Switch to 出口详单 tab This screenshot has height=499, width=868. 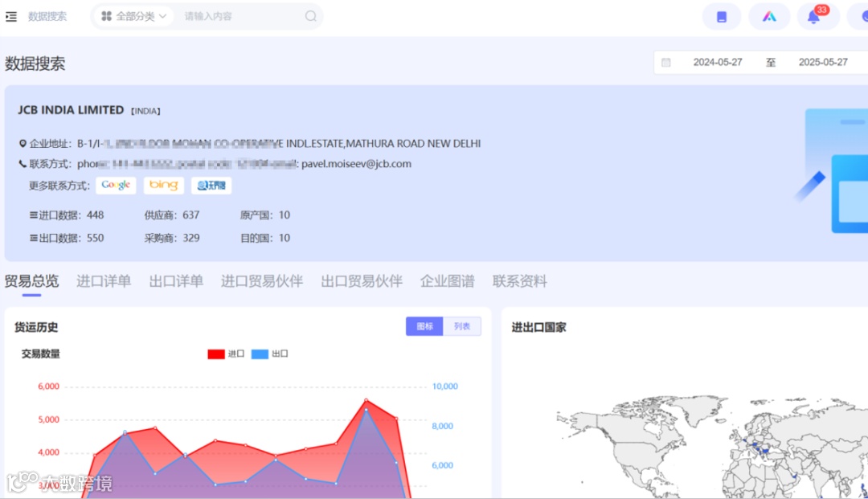(176, 281)
